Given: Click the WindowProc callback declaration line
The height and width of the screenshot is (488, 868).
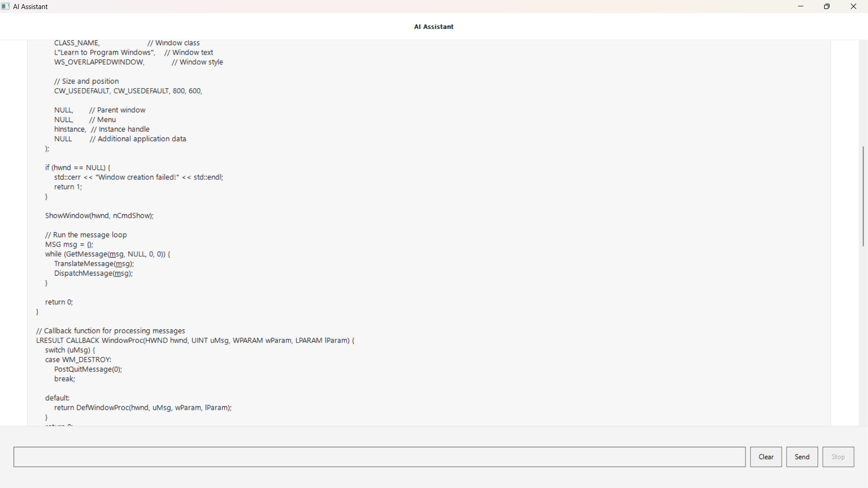Looking at the screenshot, I should (194, 340).
